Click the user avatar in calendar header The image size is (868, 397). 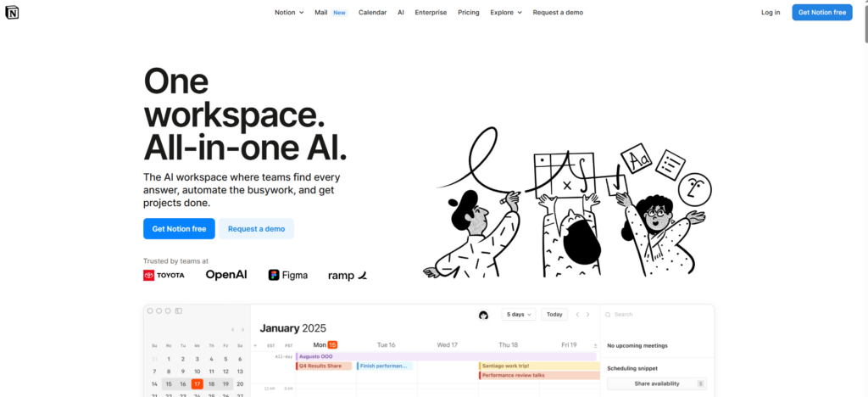click(483, 315)
